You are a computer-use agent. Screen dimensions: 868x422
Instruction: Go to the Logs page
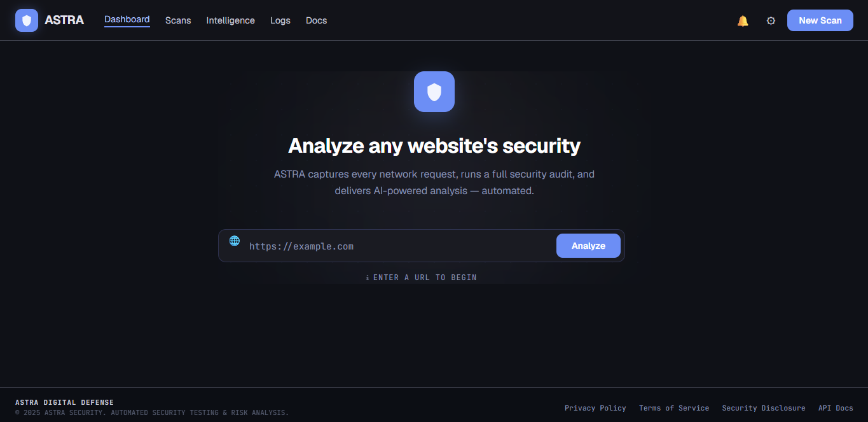tap(280, 20)
